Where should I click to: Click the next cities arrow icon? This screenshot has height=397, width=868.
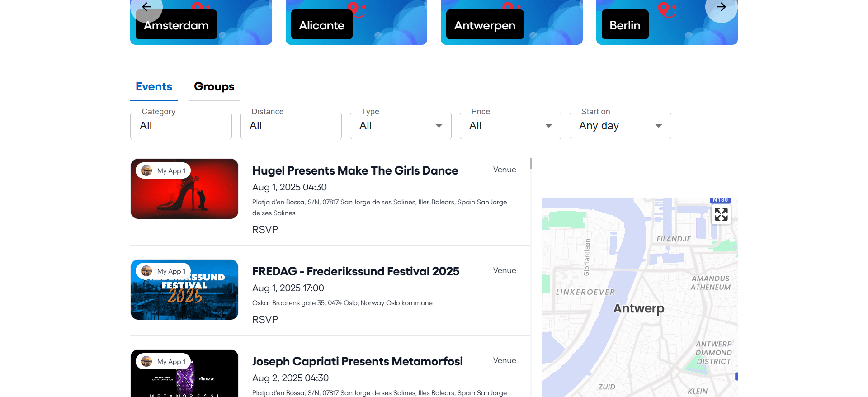coord(721,7)
